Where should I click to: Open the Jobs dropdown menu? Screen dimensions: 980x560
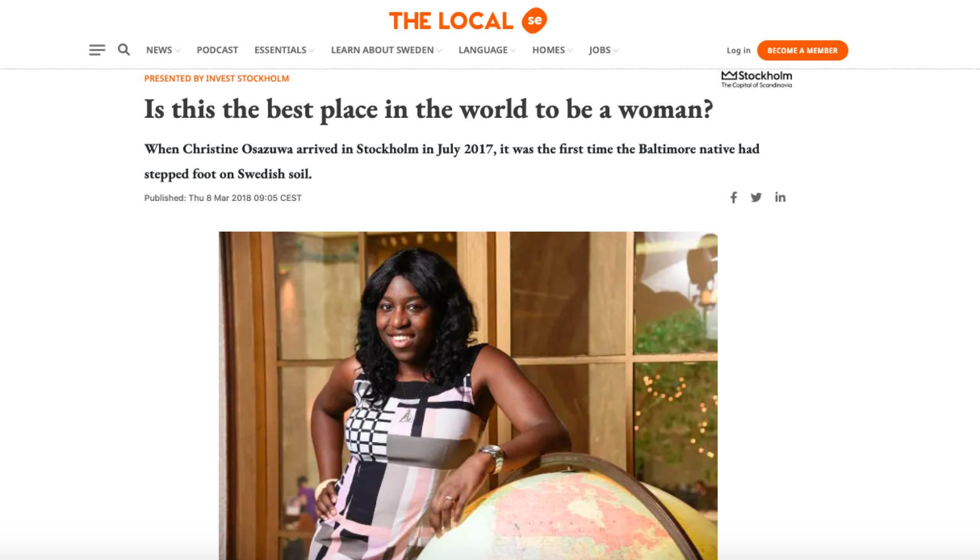604,50
